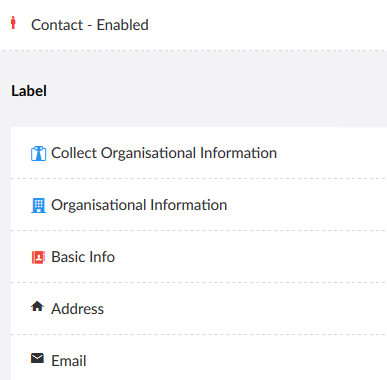The image size is (387, 380).
Task: Open Collect Organisational Information label
Action: [x=164, y=153]
